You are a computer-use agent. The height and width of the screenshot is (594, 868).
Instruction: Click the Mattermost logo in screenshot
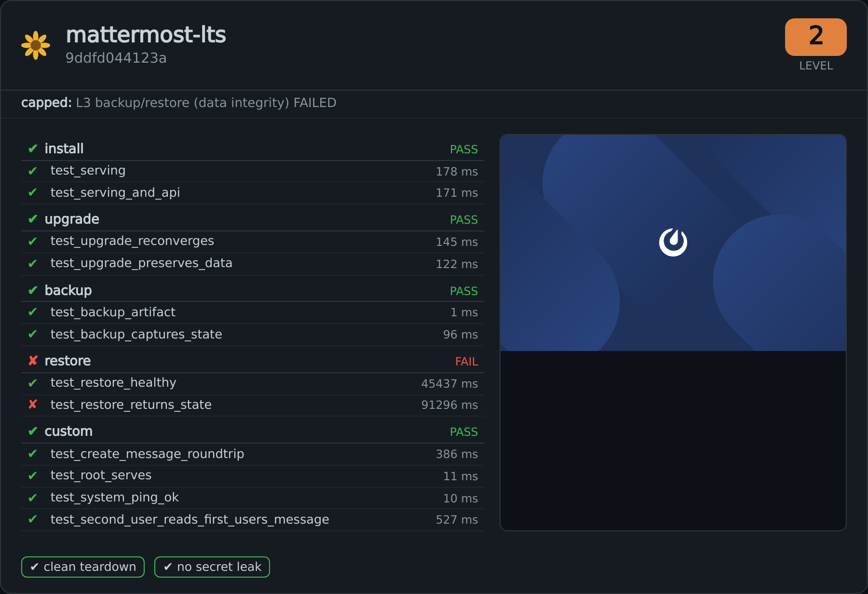click(673, 242)
